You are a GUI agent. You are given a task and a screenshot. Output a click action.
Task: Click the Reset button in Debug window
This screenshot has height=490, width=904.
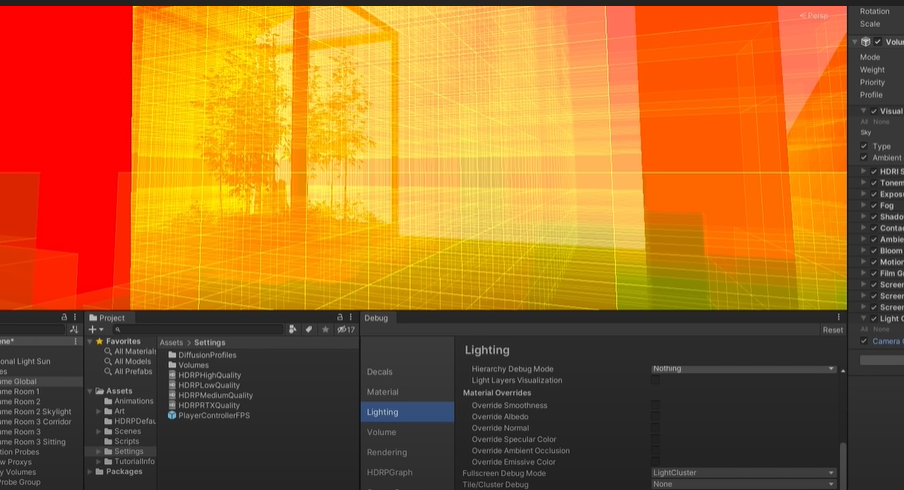(x=832, y=329)
